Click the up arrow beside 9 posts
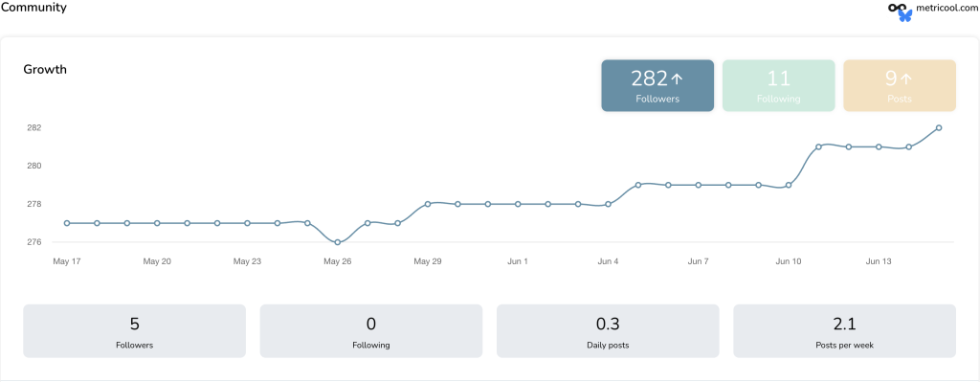The height and width of the screenshot is (382, 980). pyautogui.click(x=907, y=79)
